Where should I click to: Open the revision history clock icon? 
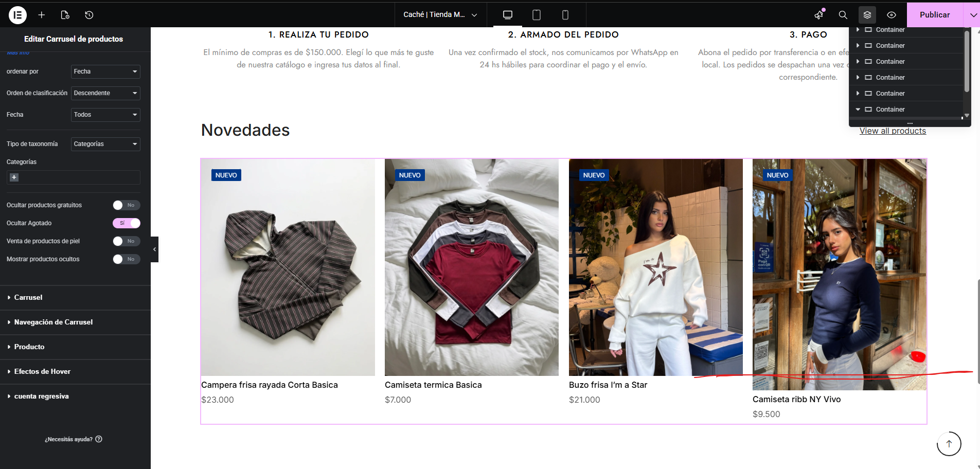[x=89, y=15]
